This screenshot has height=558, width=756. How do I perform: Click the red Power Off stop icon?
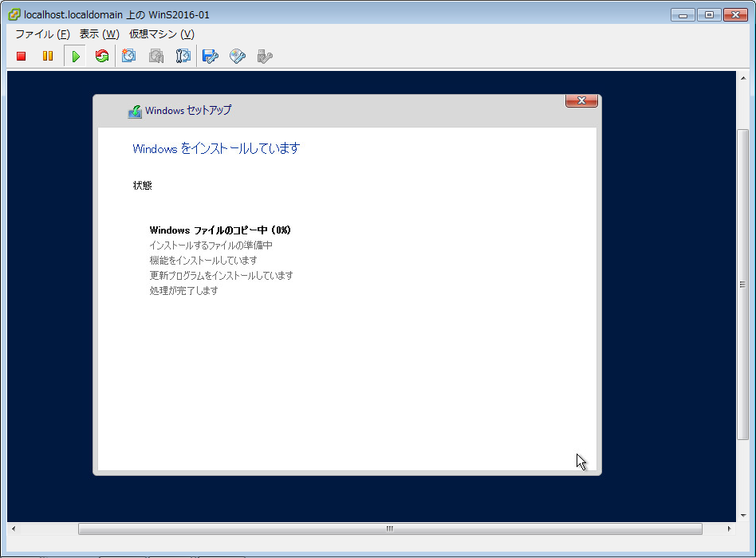[x=22, y=57]
